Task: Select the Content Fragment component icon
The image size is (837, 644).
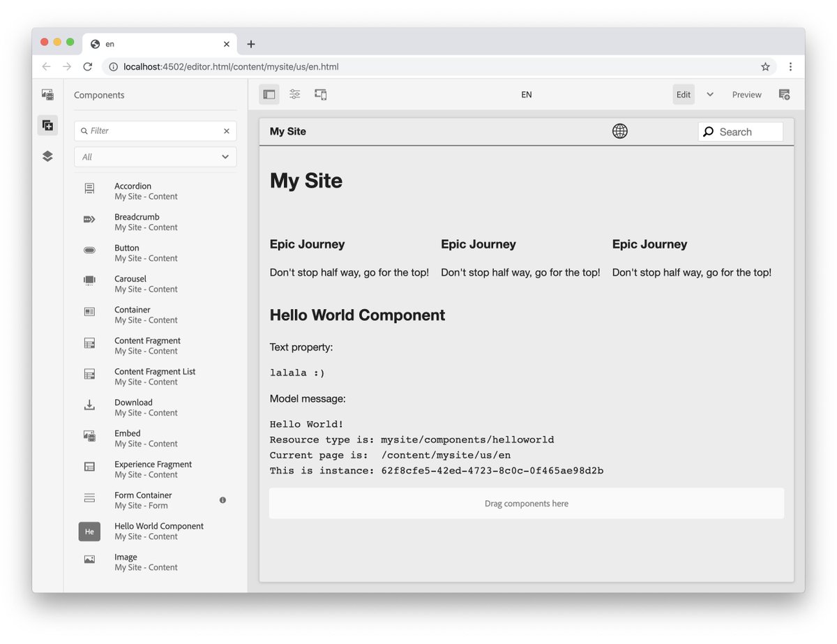Action: [x=89, y=343]
